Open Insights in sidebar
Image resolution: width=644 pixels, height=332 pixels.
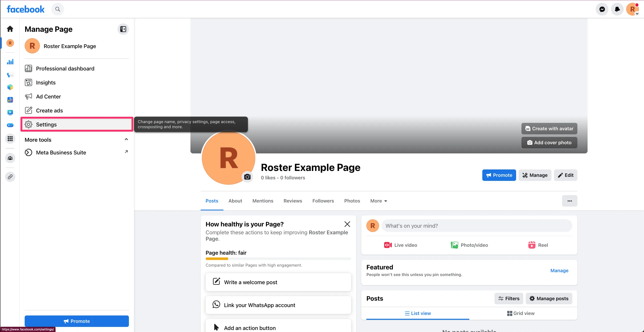pyautogui.click(x=77, y=82)
